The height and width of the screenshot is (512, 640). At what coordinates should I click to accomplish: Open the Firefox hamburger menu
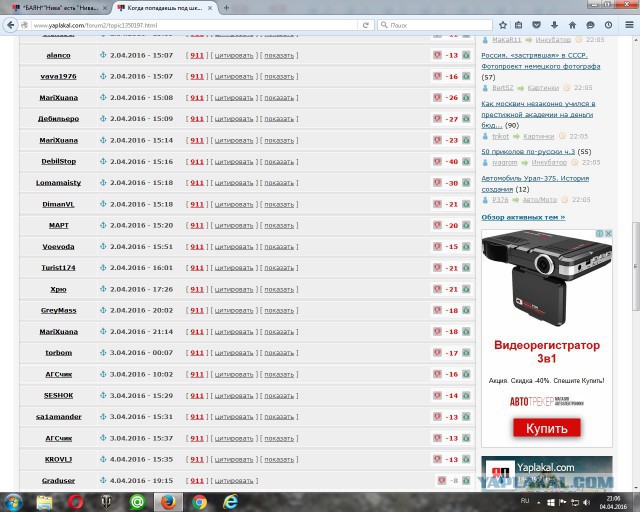[x=628, y=24]
